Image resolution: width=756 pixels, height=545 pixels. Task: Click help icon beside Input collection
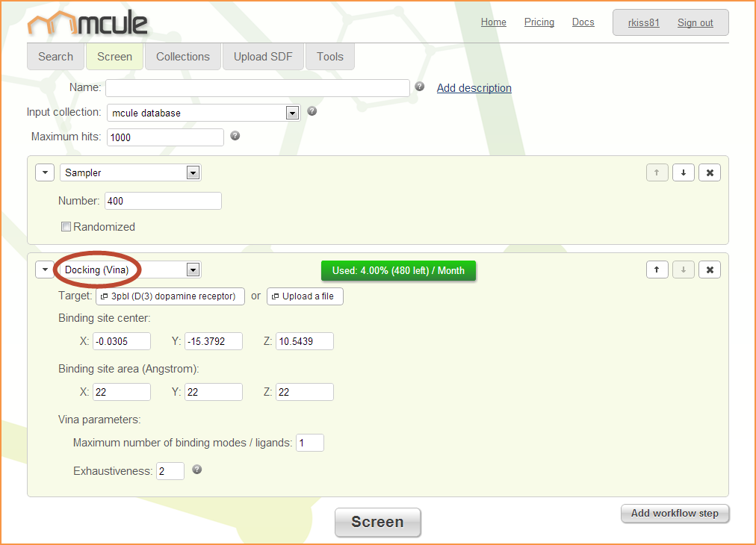312,111
